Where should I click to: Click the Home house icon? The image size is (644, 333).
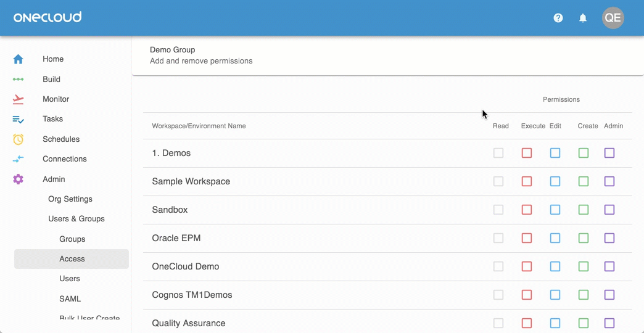coord(18,59)
